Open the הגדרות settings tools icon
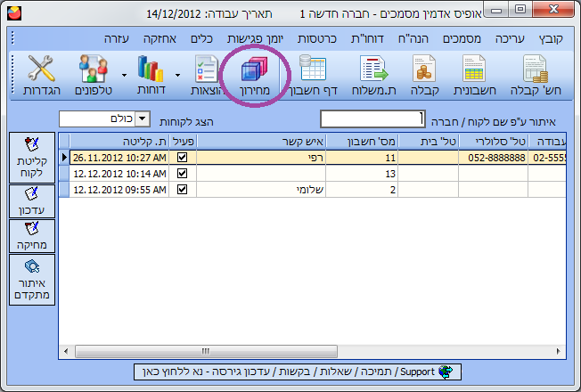Viewport: 581px width, 392px height. pos(42,76)
